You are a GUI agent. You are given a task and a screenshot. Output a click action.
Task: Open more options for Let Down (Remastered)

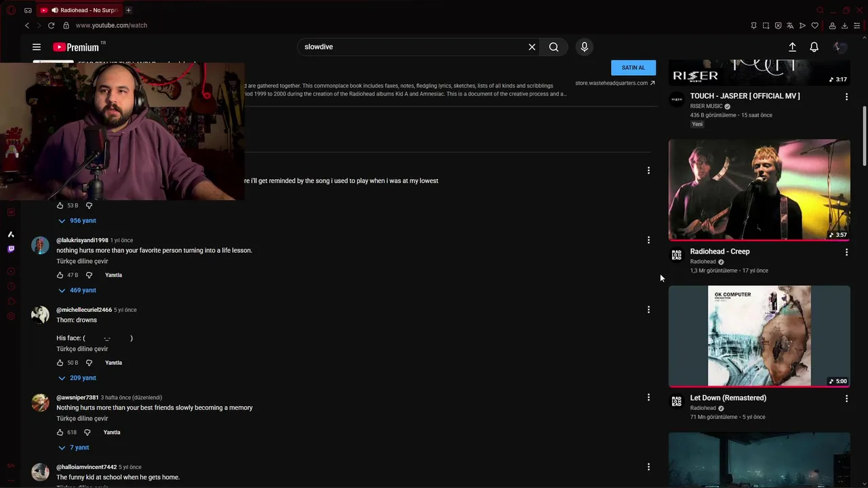click(x=846, y=399)
